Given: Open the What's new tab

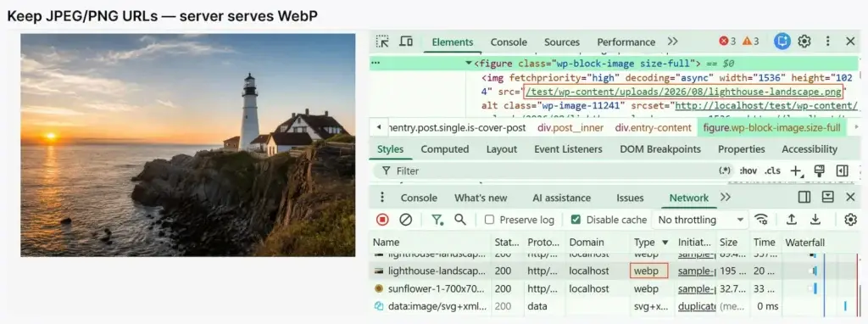Looking at the screenshot, I should pyautogui.click(x=481, y=198).
